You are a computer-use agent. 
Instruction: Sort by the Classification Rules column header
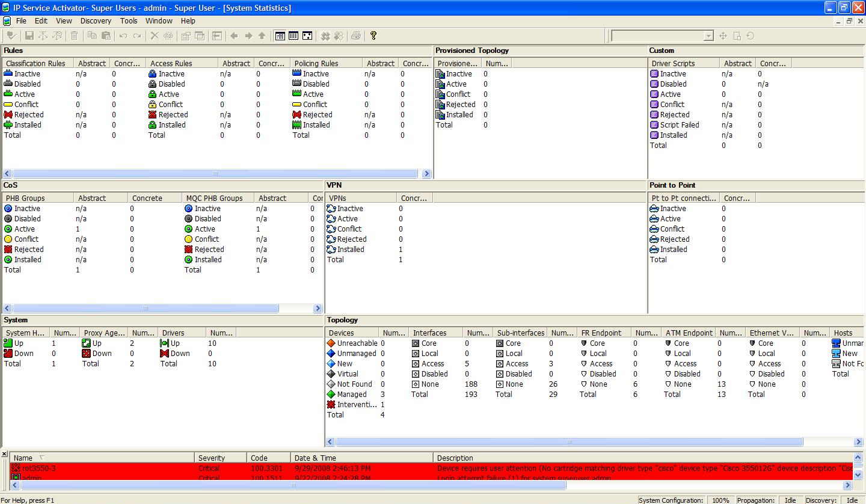point(38,63)
